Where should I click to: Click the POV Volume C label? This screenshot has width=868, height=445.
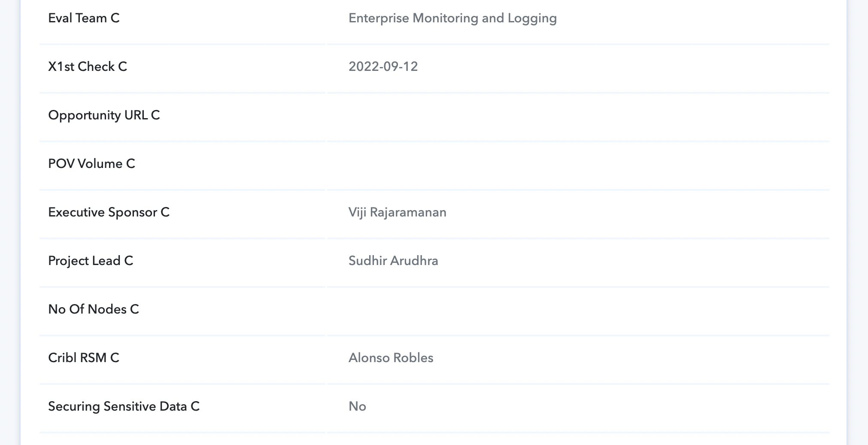(x=91, y=164)
